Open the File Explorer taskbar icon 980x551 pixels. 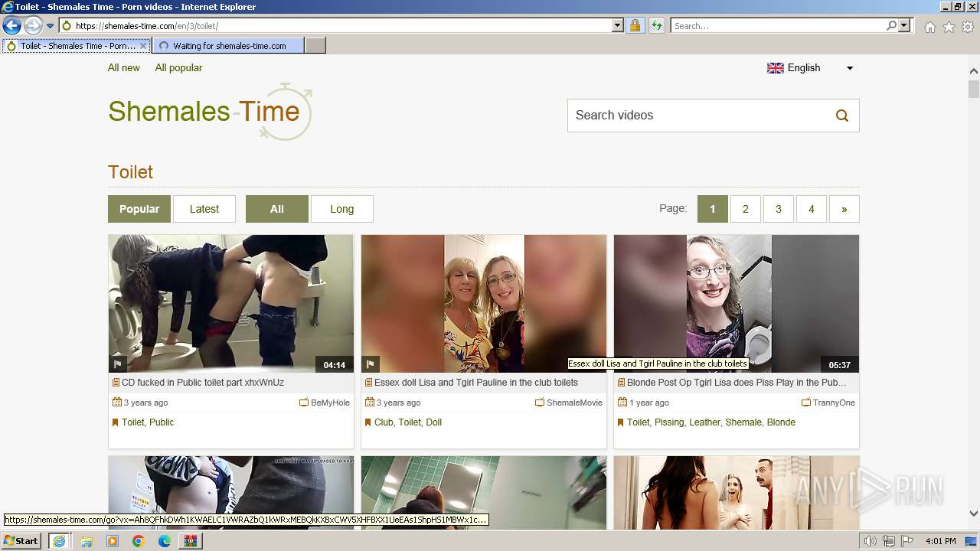[87, 541]
